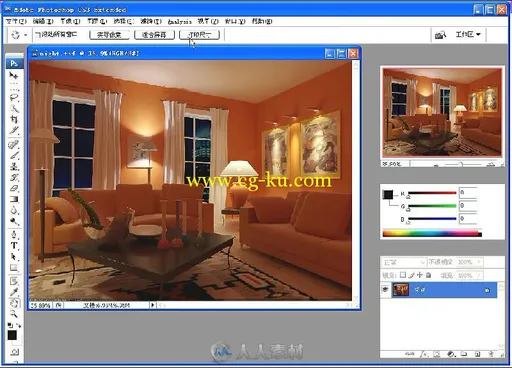This screenshot has height=368, width=512.
Task: Open the layer Opacity arrow dropdown
Action: tap(479, 262)
